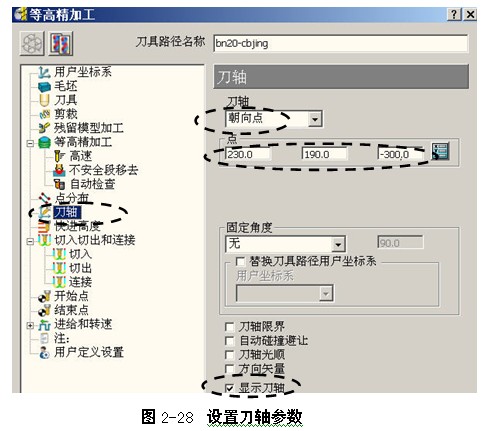Image resolution: width=488 pixels, height=431 pixels.
Task: Open the 残留模型加工 icon entry
Action: 44,128
